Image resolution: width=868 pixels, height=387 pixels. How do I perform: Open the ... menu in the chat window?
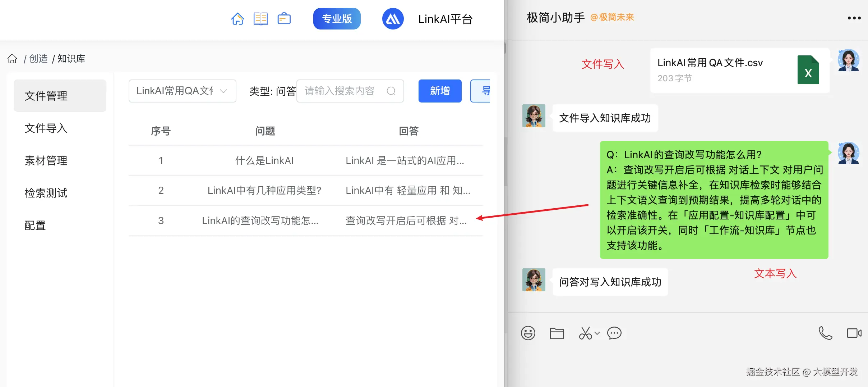click(854, 18)
